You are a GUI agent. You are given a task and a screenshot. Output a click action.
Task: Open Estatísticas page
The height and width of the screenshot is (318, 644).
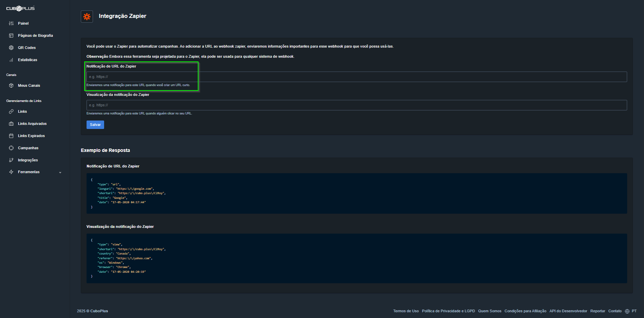click(x=28, y=60)
